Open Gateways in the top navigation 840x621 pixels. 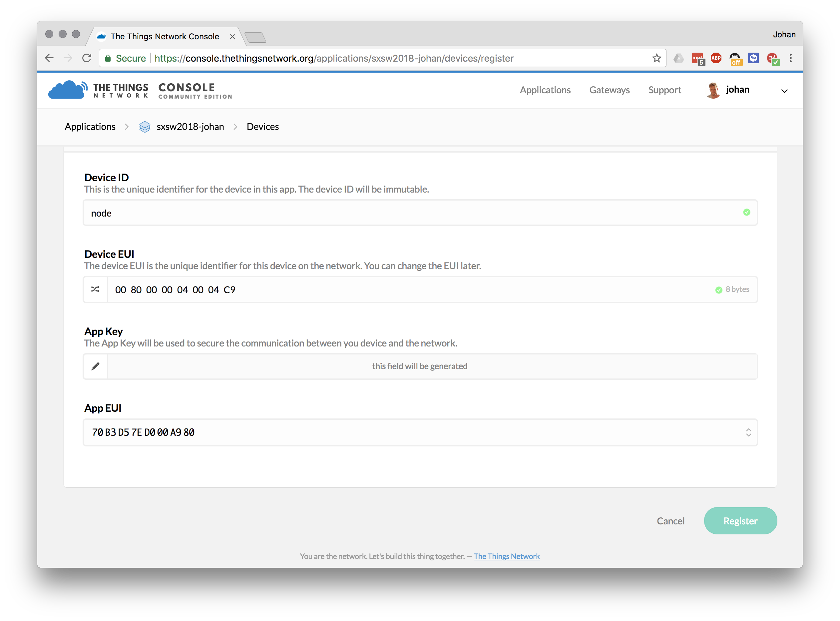pyautogui.click(x=609, y=90)
